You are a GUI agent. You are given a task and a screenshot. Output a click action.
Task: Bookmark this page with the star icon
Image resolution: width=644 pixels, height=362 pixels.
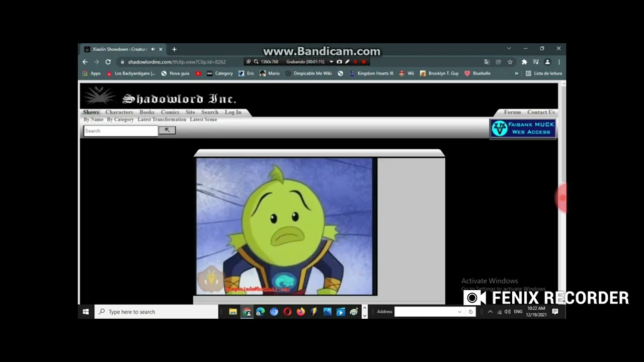click(x=510, y=62)
